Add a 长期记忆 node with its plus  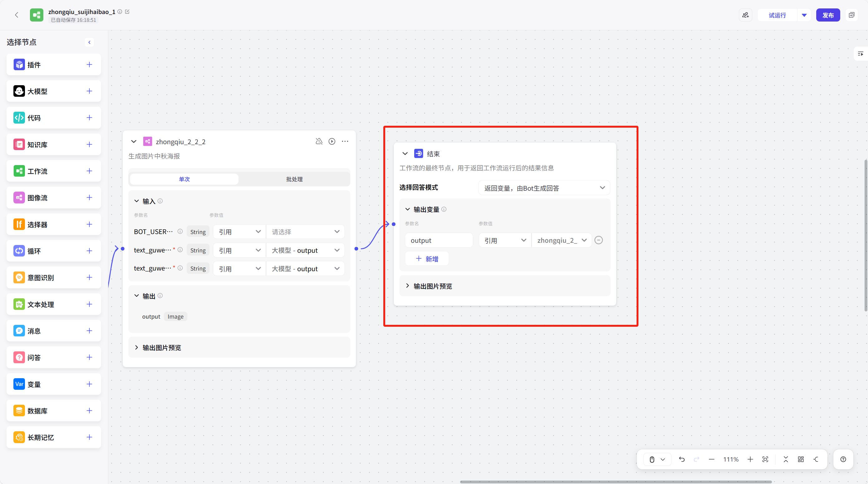[89, 437]
